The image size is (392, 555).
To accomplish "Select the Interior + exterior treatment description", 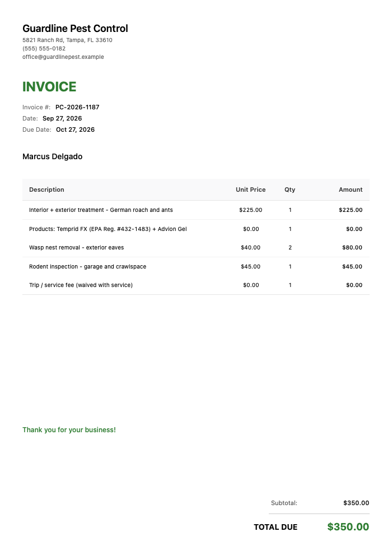I will pyautogui.click(x=101, y=210).
